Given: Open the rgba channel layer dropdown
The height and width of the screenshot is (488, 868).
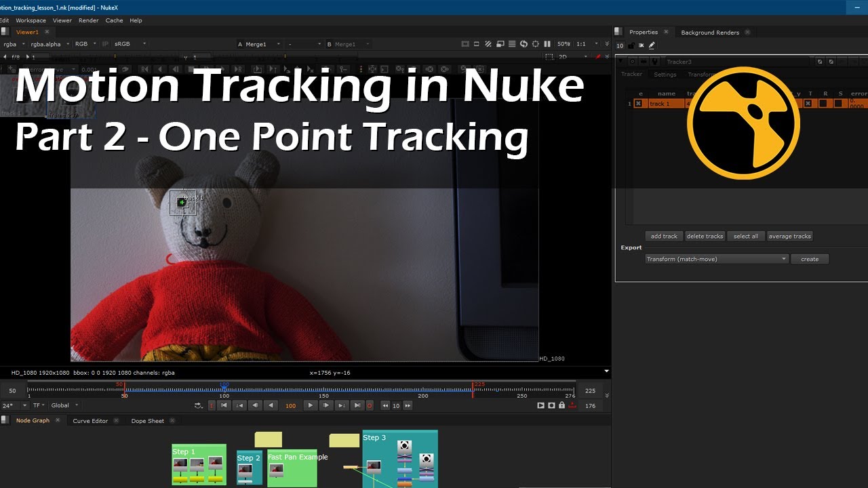Looking at the screenshot, I should [14, 44].
